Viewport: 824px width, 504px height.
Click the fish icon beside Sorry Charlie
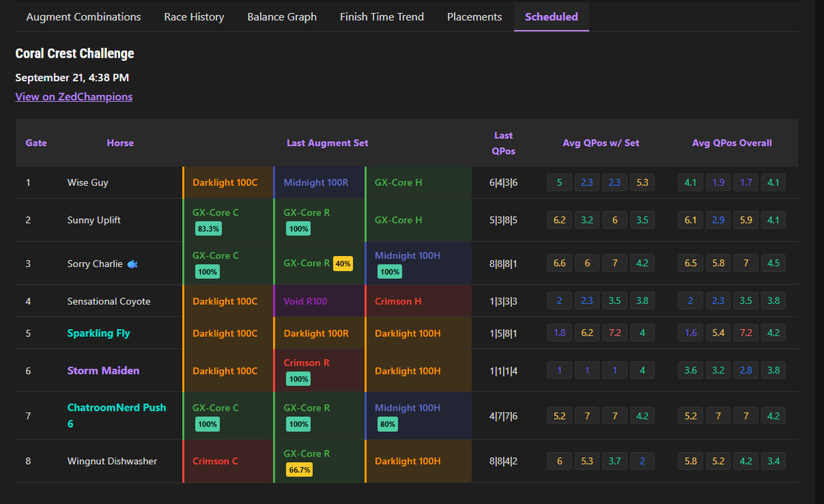pyautogui.click(x=133, y=264)
